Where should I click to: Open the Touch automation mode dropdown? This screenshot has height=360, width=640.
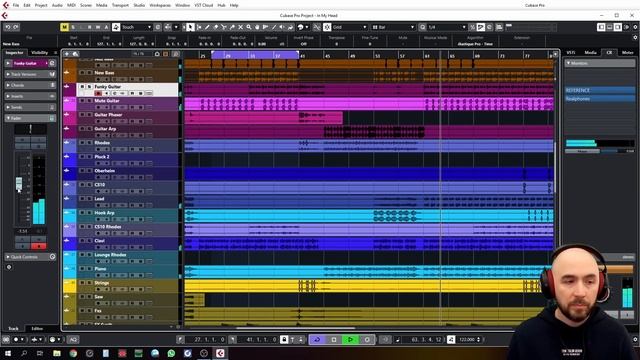(137, 27)
